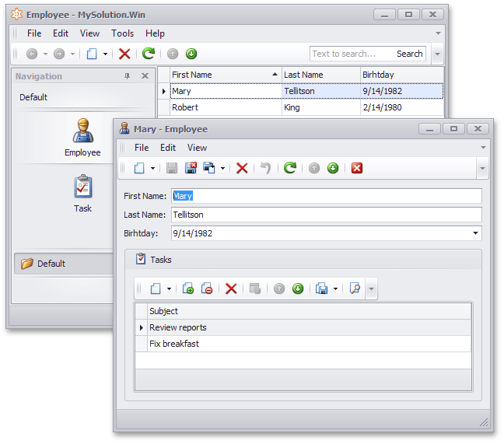
Task: Open the Task navigation item
Action: (x=82, y=194)
